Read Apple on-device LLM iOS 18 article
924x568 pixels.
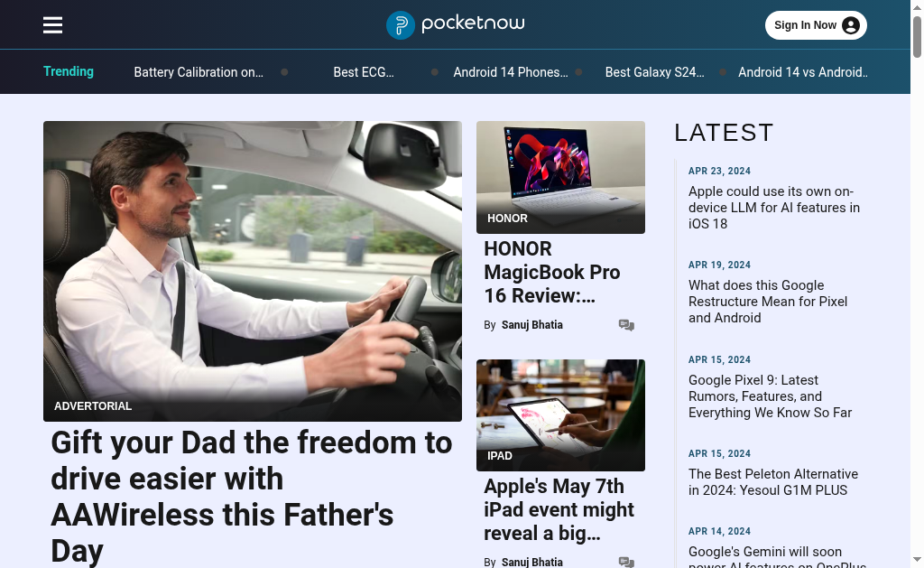coord(773,208)
